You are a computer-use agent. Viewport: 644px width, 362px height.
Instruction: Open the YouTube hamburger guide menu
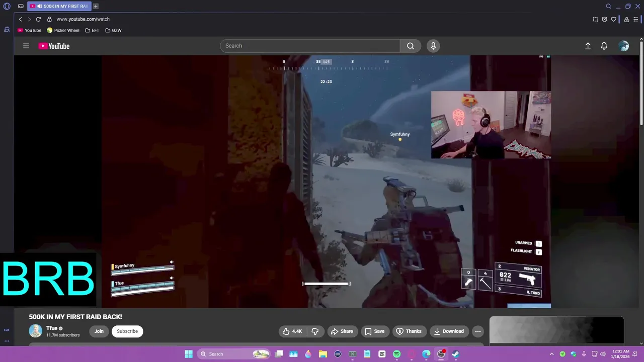click(x=26, y=46)
